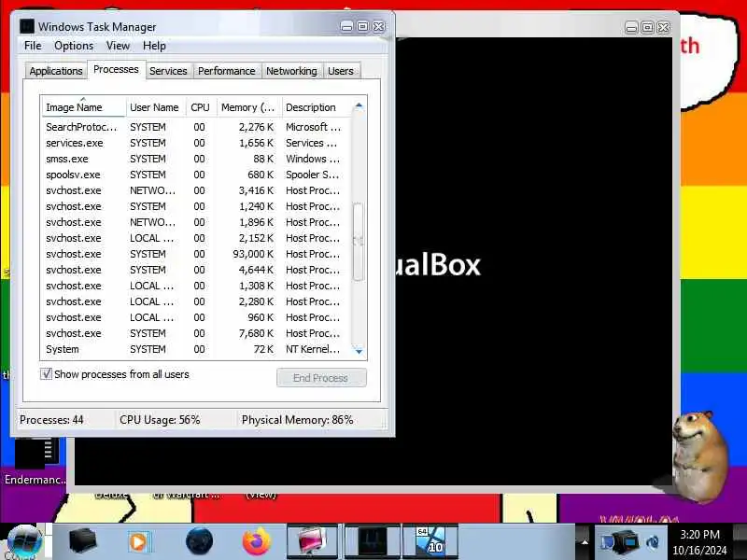Select svchost.exe using 3,416 K
This screenshot has height=560, width=747.
click(x=195, y=190)
